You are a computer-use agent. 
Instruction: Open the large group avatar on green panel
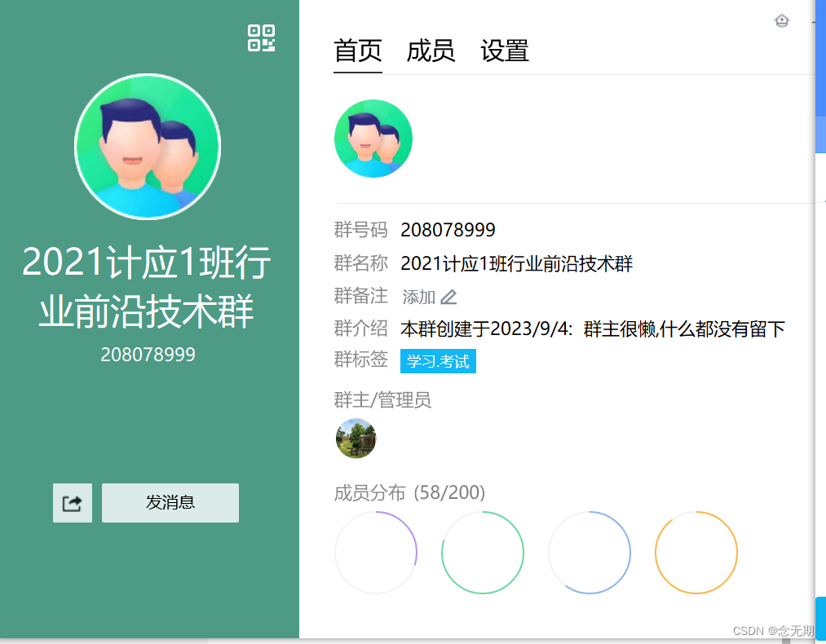click(148, 147)
